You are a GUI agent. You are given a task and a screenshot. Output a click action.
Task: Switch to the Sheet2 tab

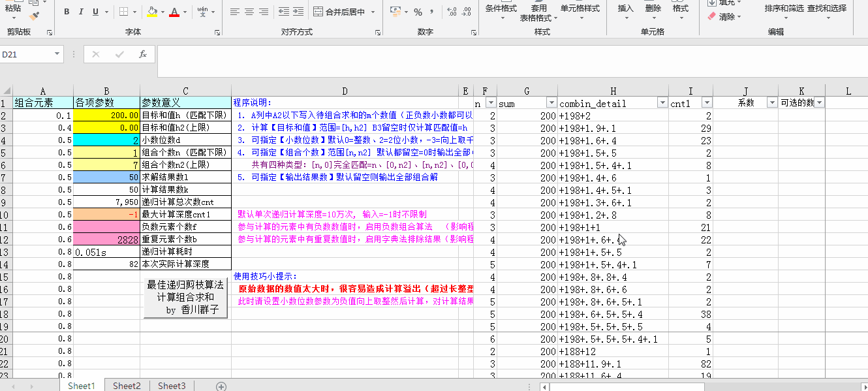(127, 386)
